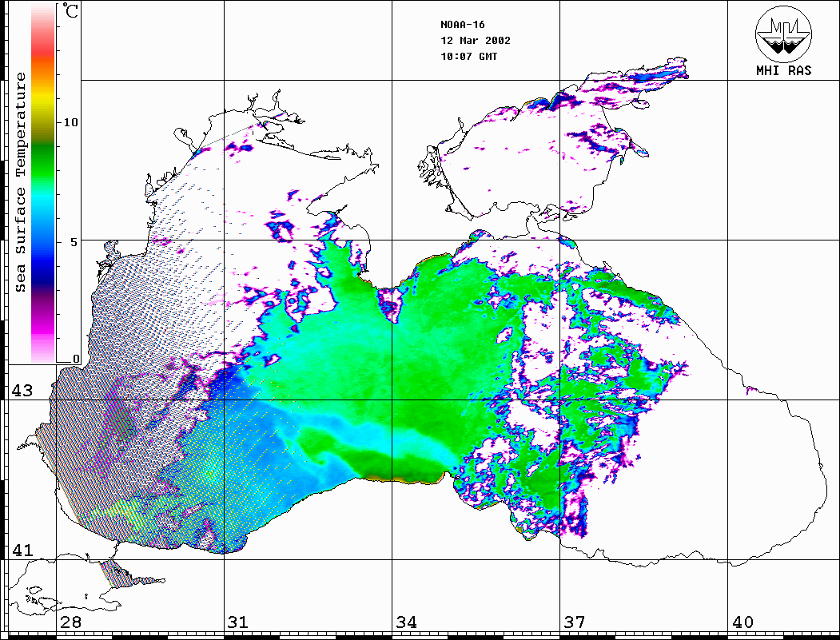Click the latitude label '41'
Image resolution: width=840 pixels, height=640 pixels.
point(22,550)
